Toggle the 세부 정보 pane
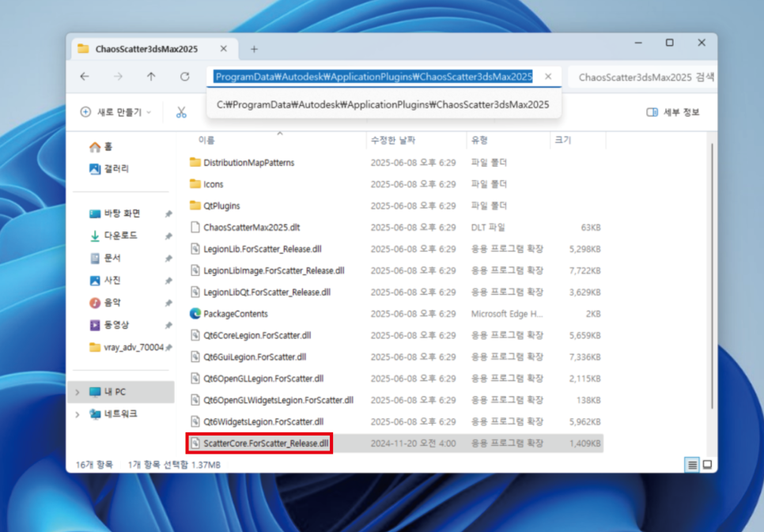This screenshot has height=532, width=764. click(673, 112)
